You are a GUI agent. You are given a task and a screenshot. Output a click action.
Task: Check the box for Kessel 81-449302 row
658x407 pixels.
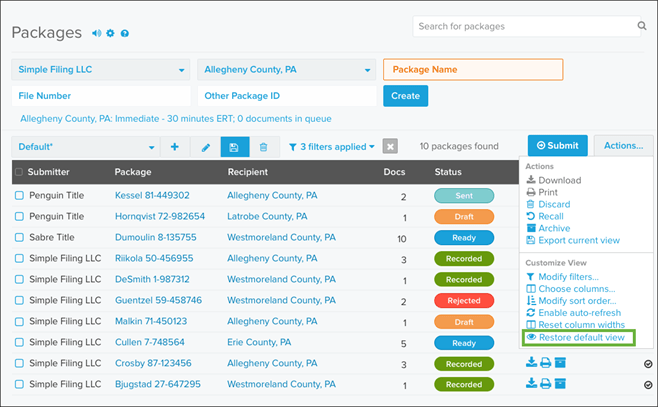point(19,195)
